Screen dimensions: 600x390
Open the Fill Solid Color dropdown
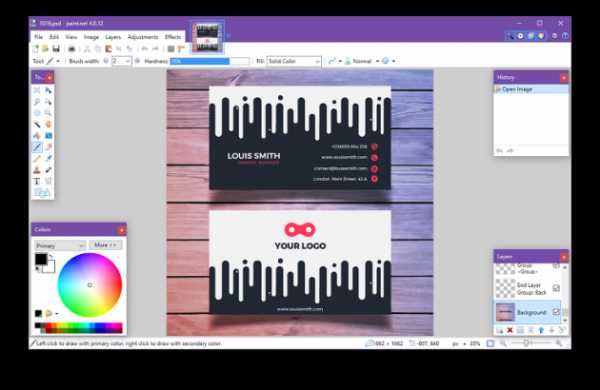294,61
